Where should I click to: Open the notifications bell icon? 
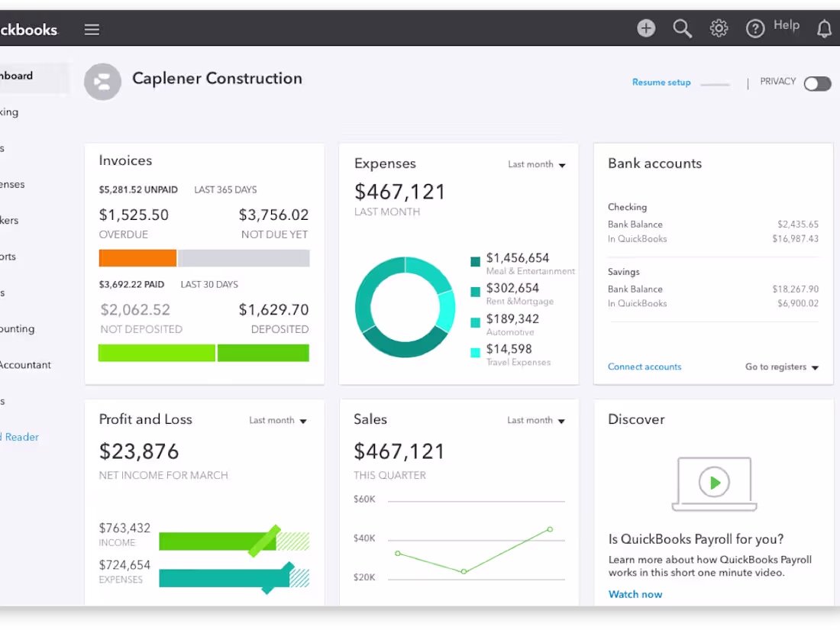(x=824, y=28)
